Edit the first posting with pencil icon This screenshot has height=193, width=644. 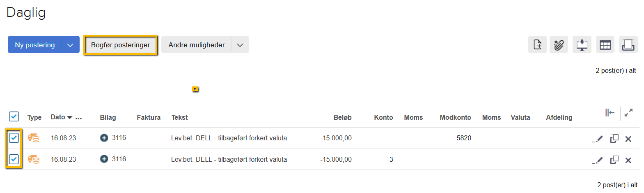[598, 139]
